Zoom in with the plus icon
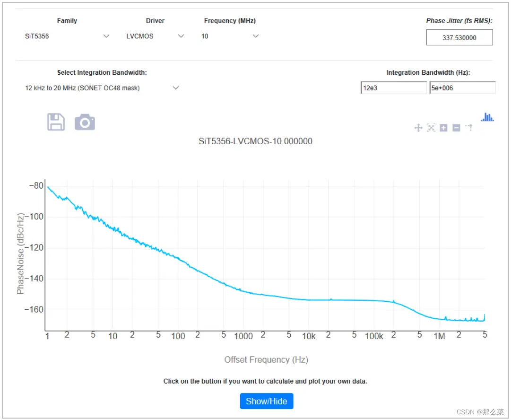 click(443, 128)
